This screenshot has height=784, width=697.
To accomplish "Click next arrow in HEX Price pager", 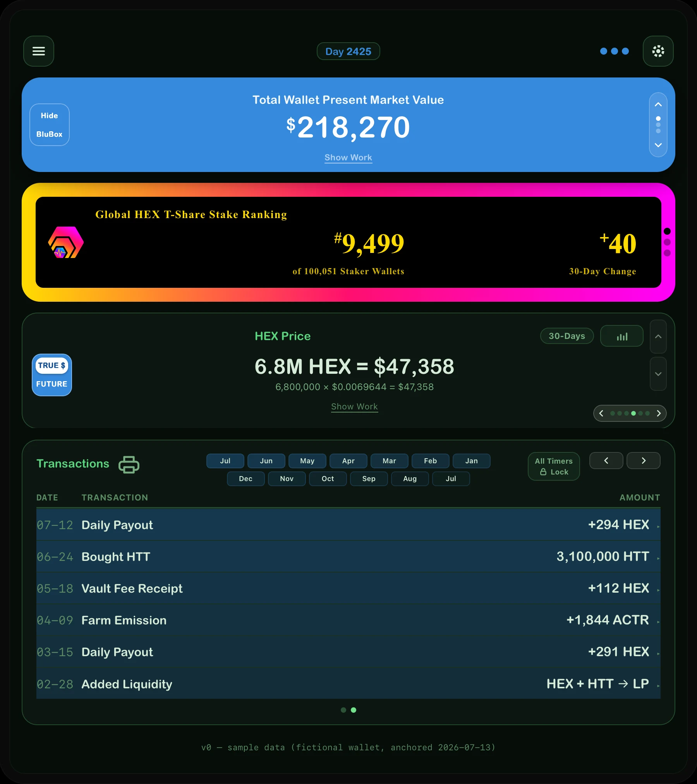I will click(x=659, y=413).
